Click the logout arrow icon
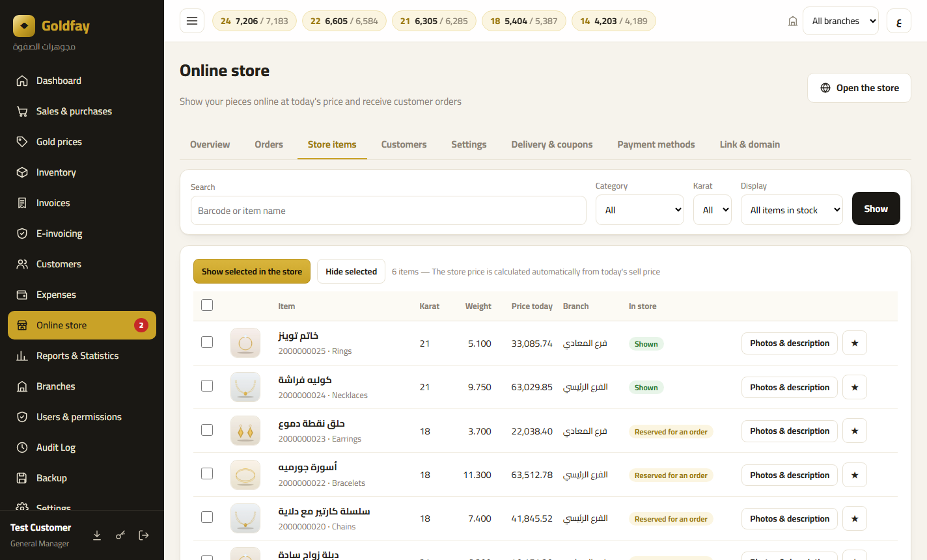The width and height of the screenshot is (927, 560). tap(144, 535)
